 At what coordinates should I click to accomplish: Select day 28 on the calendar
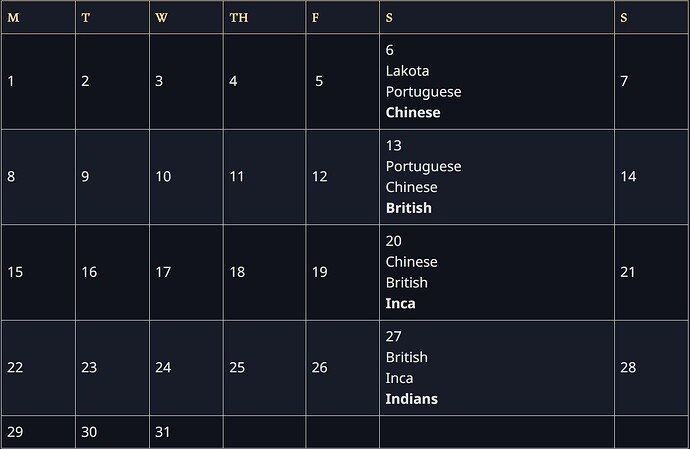[628, 368]
